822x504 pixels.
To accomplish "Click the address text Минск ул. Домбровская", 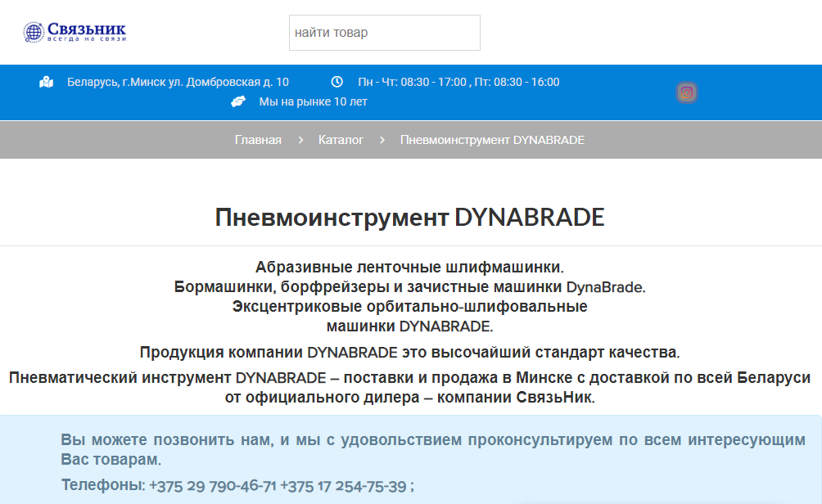I will coord(178,83).
